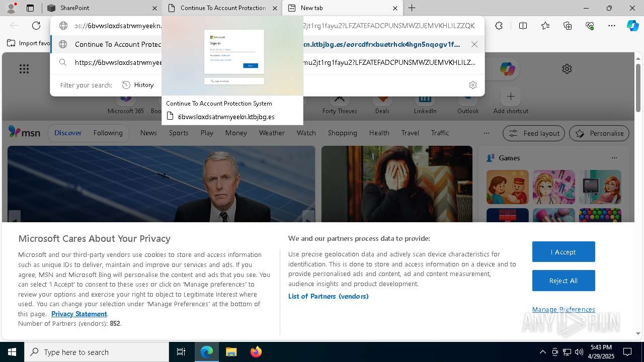The image size is (644, 362).
Task: Open the Forty Thieves shortcut tile
Action: pos(340,102)
